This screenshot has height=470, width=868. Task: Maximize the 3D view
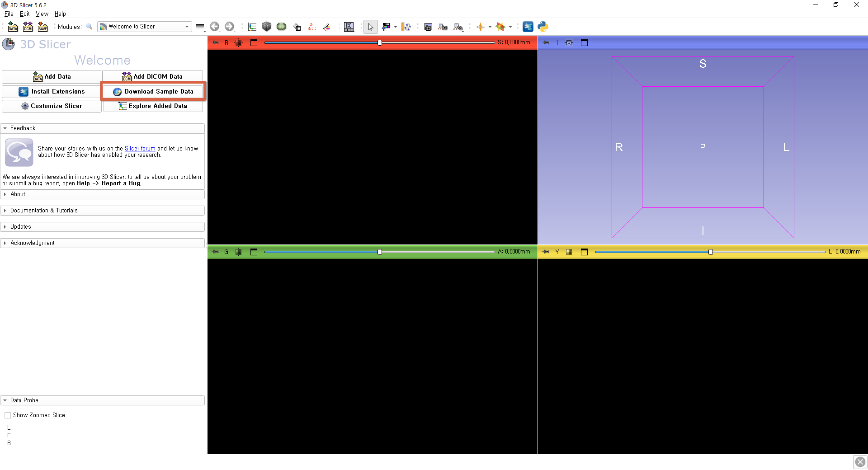click(584, 42)
